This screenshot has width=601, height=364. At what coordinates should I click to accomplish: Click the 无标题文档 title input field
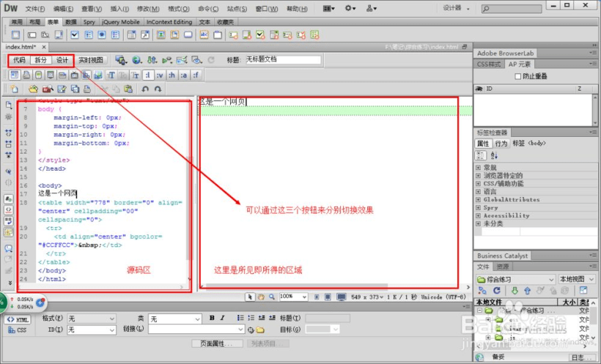(x=283, y=60)
